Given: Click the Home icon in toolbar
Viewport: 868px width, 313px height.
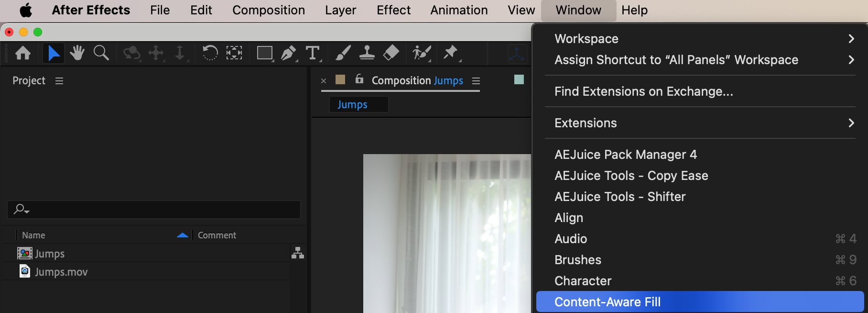Looking at the screenshot, I should 23,53.
